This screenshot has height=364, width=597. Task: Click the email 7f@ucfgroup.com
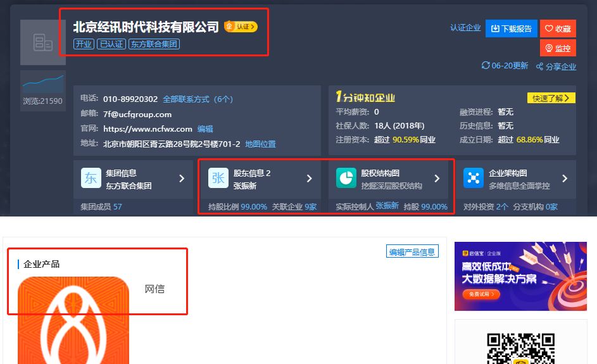[x=137, y=114]
